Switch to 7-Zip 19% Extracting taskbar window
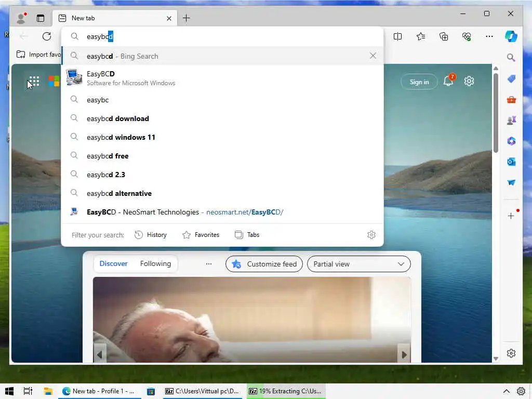 (x=286, y=391)
